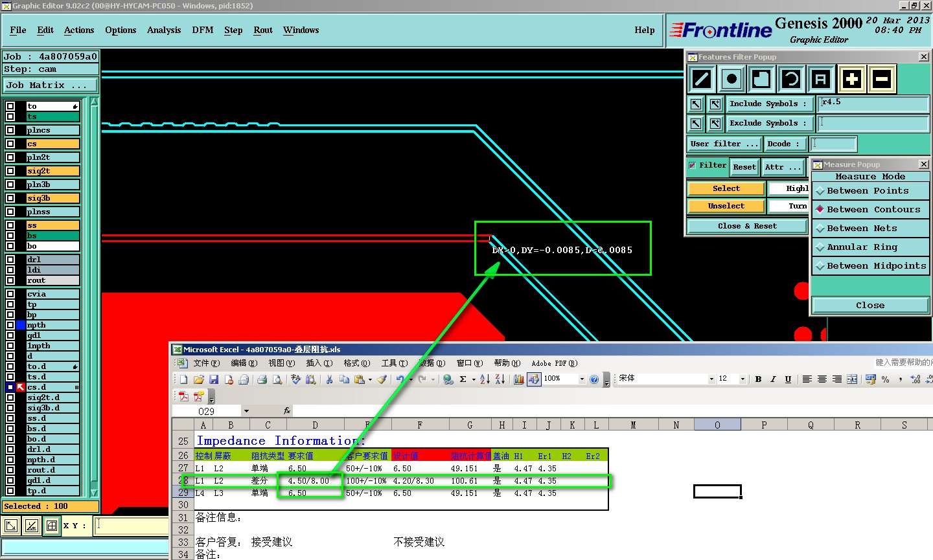933x560 pixels.
Task: Click the orange Unselect button
Action: point(726,207)
